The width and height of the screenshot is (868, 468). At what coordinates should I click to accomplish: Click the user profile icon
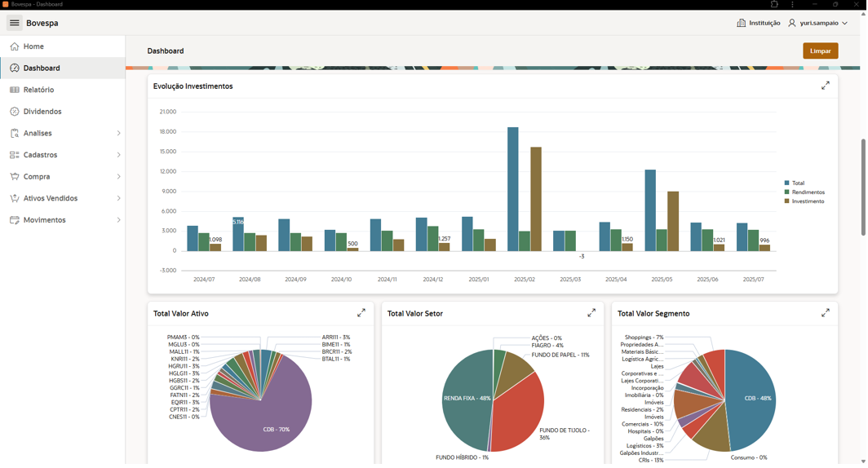coord(792,23)
